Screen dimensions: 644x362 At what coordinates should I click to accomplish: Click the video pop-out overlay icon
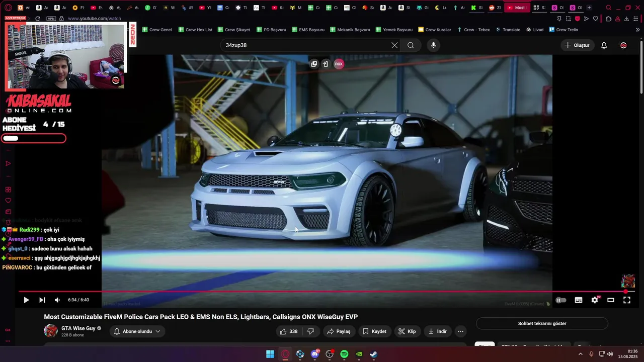coord(314,64)
